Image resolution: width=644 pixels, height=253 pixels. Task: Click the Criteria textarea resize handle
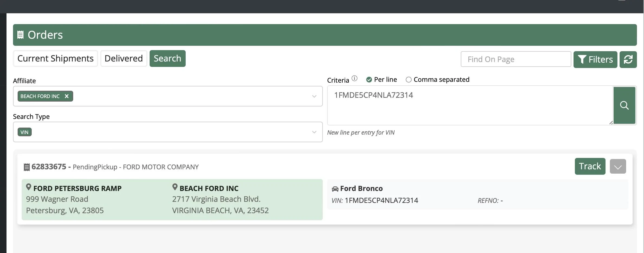tap(611, 122)
